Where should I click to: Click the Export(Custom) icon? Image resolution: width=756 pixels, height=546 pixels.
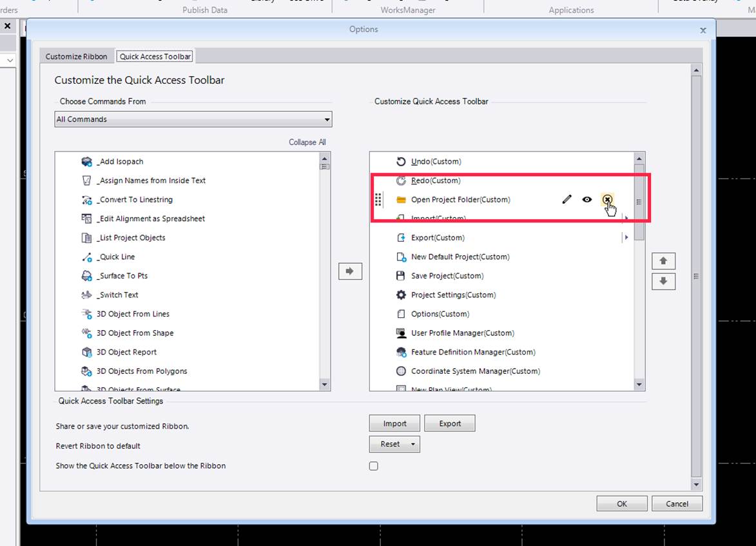click(x=401, y=238)
